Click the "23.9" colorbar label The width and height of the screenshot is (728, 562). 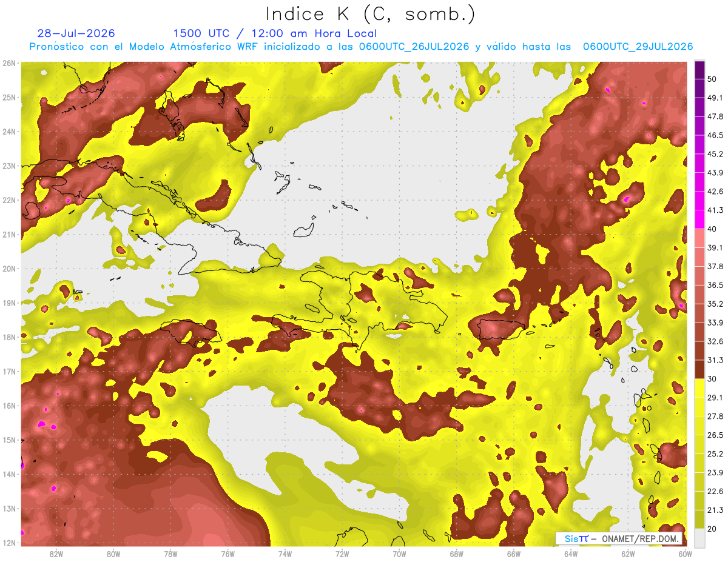(715, 472)
